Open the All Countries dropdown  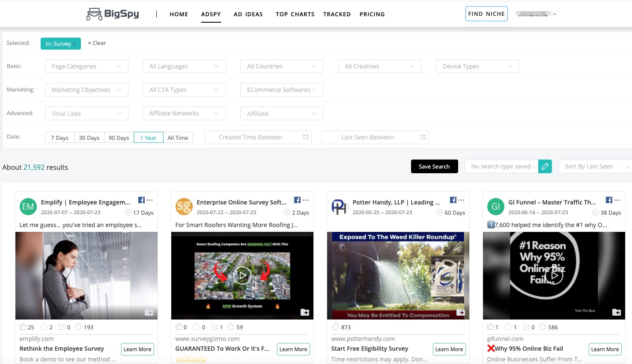pos(281,66)
